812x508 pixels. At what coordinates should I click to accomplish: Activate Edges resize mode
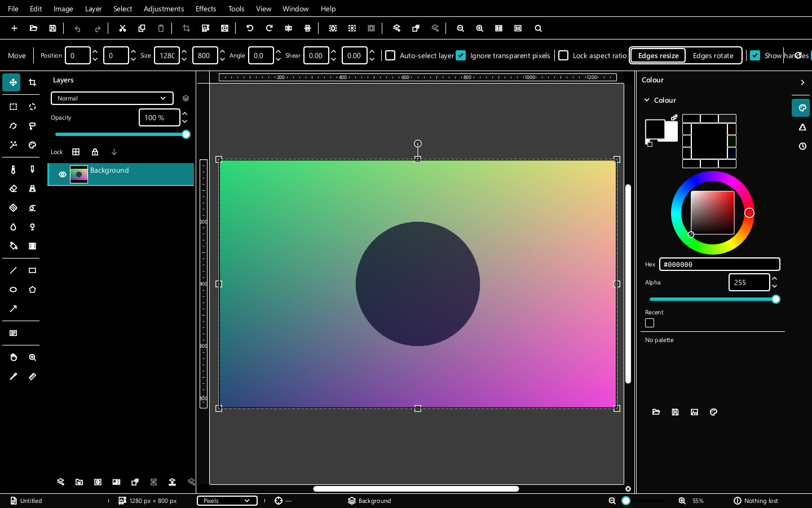(x=658, y=55)
